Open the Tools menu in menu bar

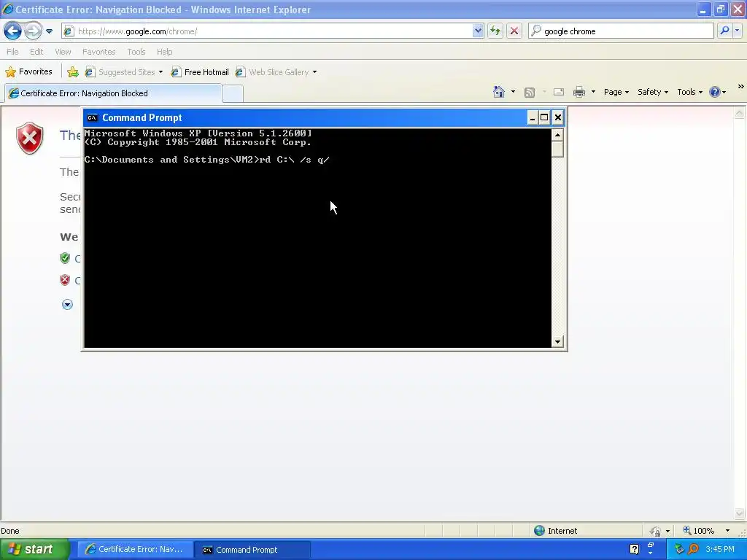136,52
